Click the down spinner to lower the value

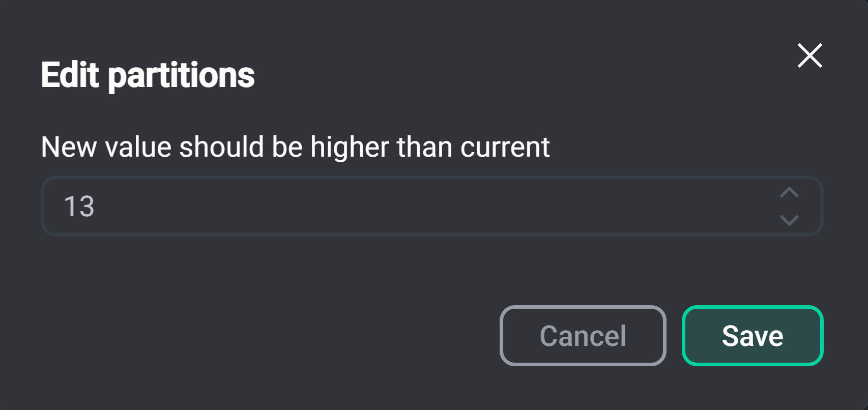(x=789, y=220)
